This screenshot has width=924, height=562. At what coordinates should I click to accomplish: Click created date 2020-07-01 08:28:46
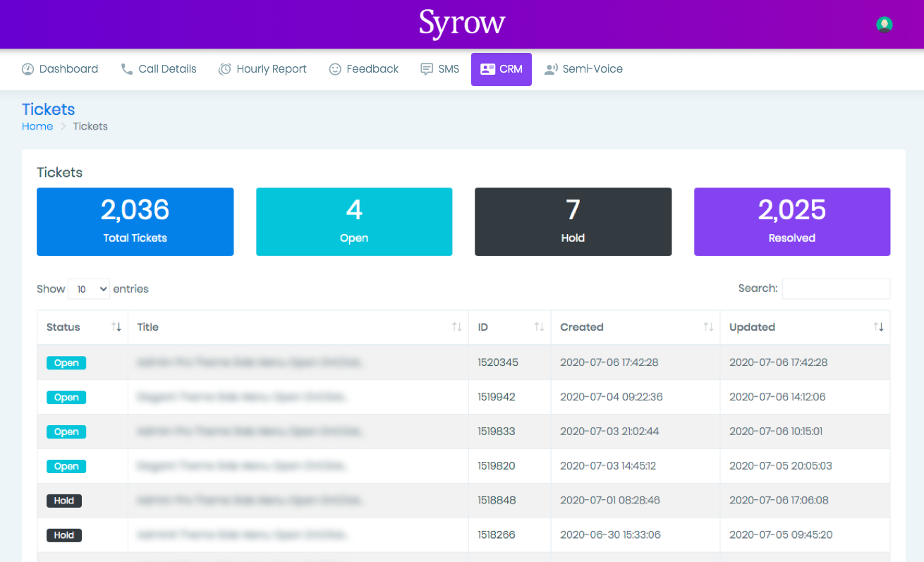tap(612, 501)
